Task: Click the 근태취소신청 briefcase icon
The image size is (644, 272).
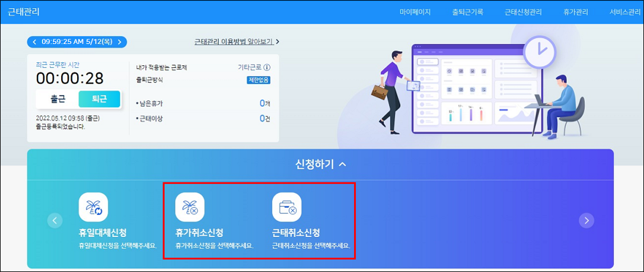Action: [x=286, y=207]
